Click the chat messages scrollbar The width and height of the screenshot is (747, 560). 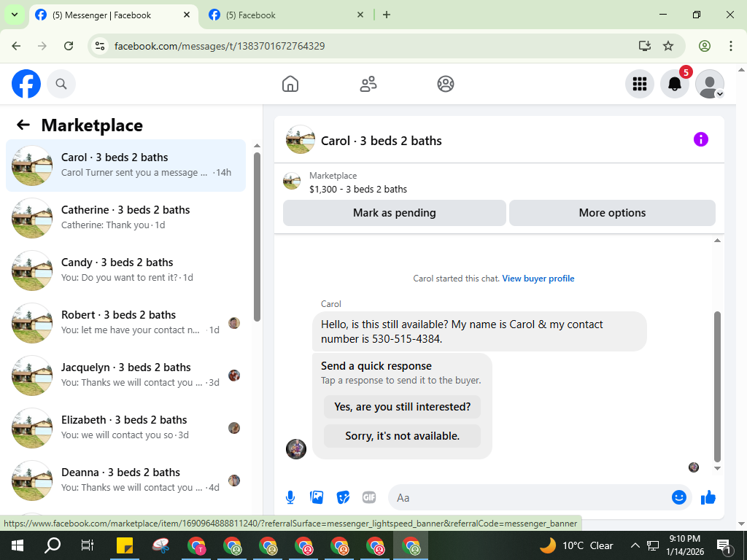pyautogui.click(x=718, y=386)
